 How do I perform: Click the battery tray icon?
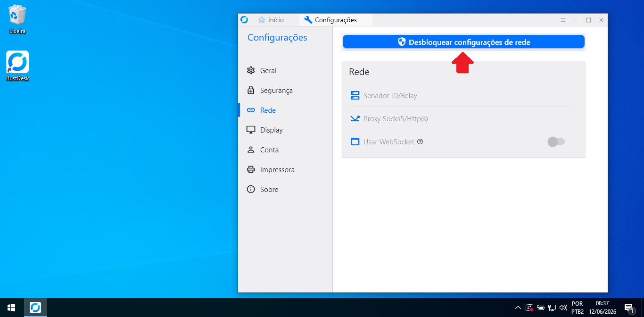[540, 308]
